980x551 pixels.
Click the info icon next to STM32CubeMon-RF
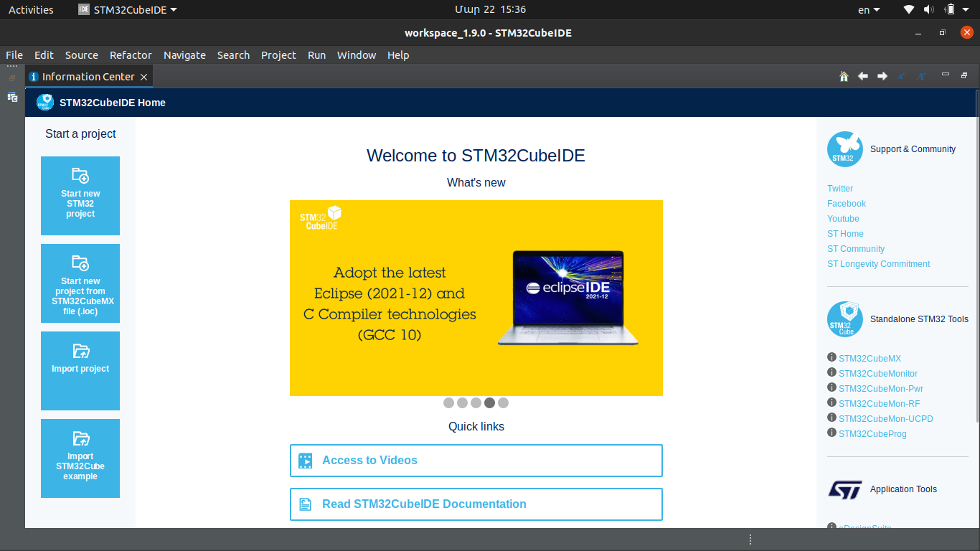coord(831,402)
